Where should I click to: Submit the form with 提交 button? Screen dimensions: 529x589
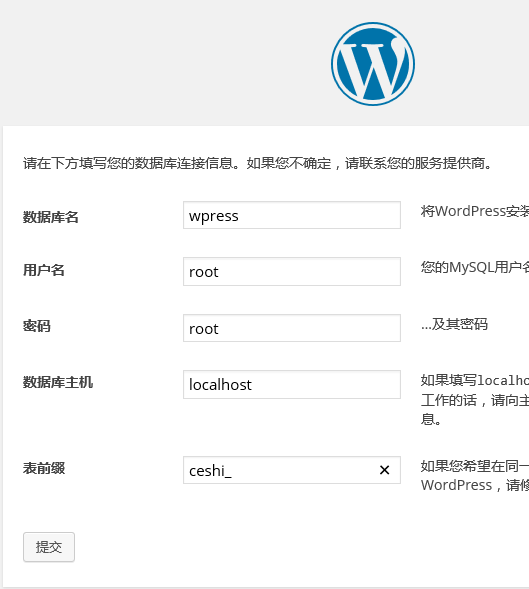49,547
